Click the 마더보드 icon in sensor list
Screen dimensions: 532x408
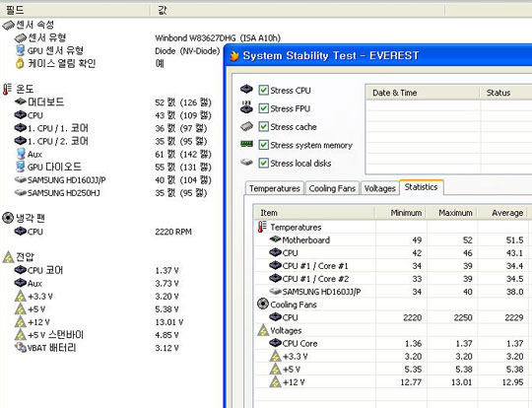[x=21, y=102]
